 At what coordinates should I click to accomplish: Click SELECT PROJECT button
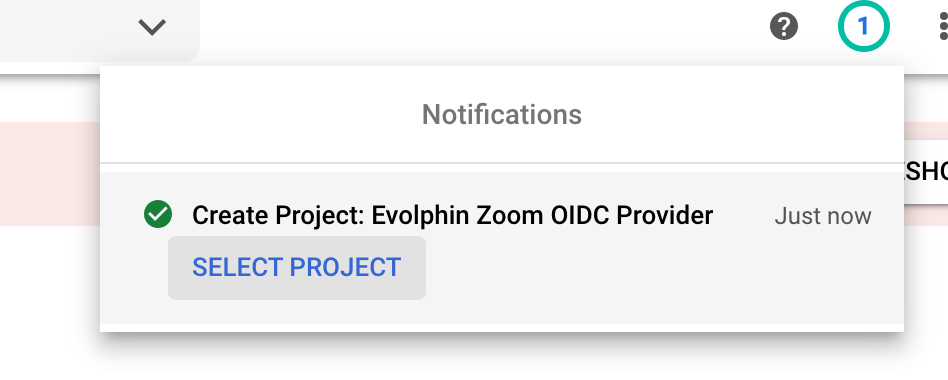click(x=297, y=268)
